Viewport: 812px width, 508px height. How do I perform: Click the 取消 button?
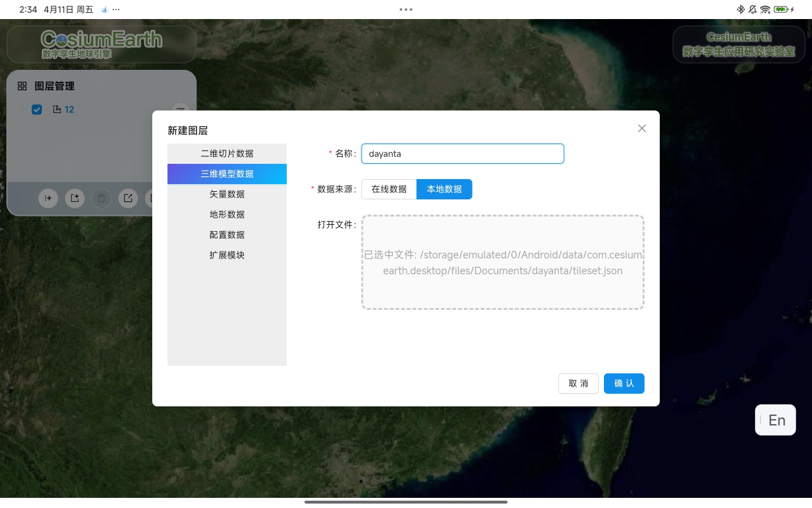pos(579,384)
